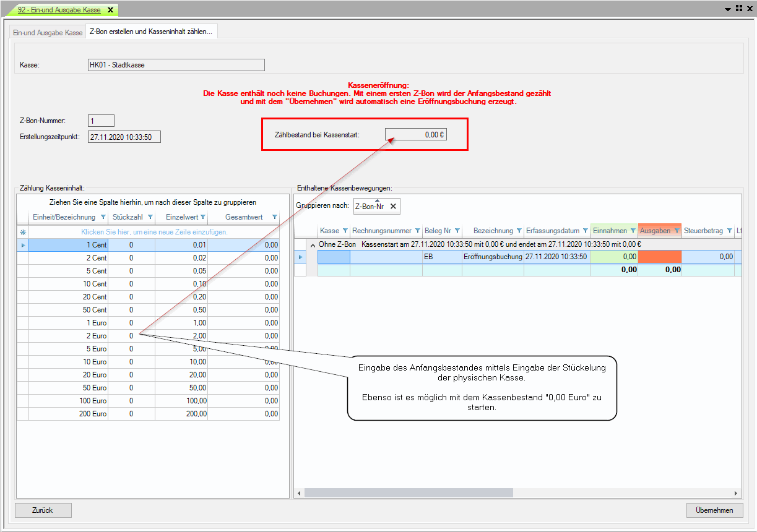Open the tab list dropdown arrow
757x532 pixels.
728,9
